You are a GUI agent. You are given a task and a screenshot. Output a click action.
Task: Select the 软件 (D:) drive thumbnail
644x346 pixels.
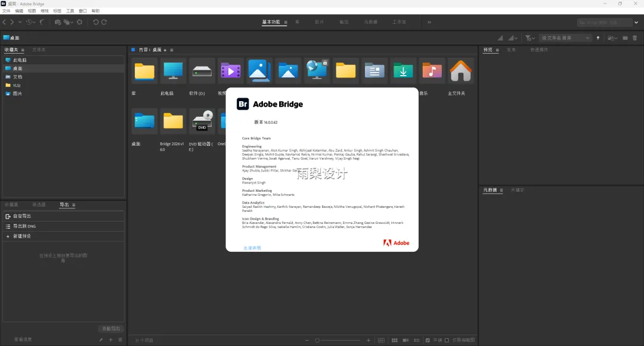202,71
